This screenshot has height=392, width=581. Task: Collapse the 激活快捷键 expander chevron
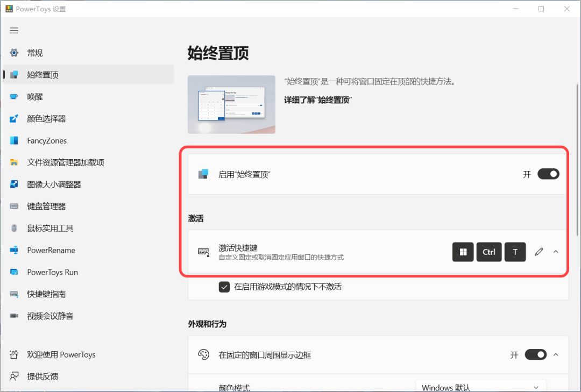point(556,252)
